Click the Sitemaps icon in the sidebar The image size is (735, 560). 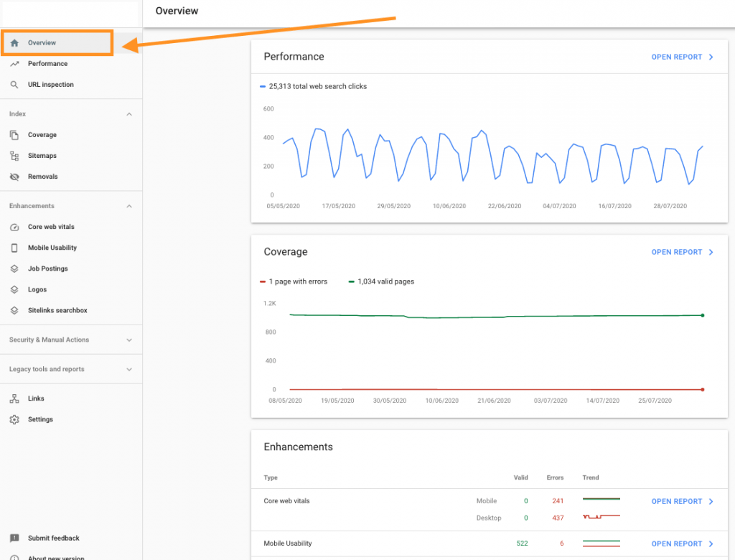tap(16, 155)
